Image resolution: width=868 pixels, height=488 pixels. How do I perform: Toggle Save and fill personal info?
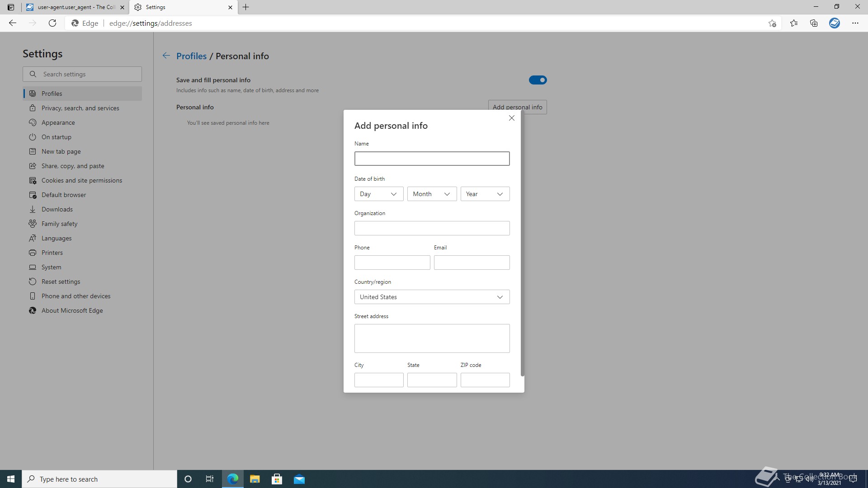[538, 80]
